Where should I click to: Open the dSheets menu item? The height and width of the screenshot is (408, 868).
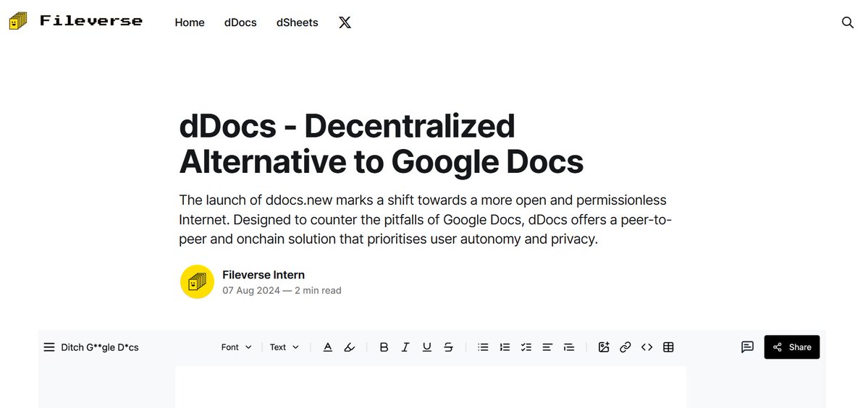click(x=298, y=22)
